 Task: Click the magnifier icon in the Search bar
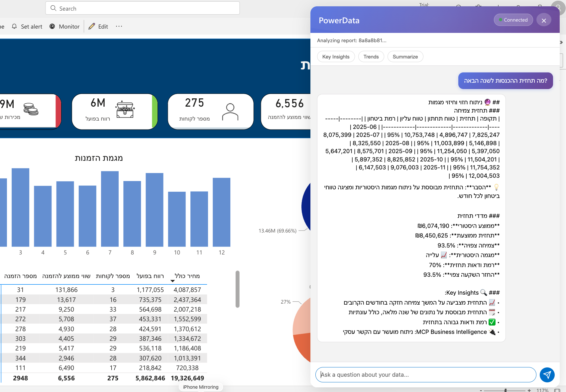tap(53, 8)
